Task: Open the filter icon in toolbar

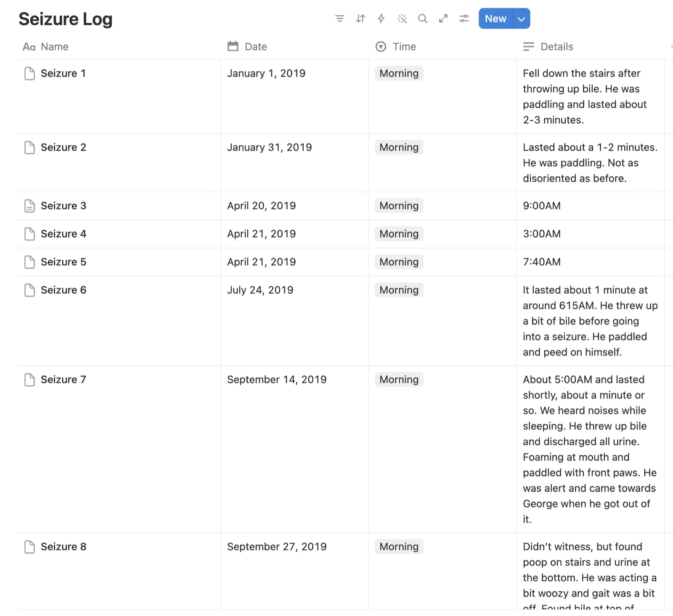Action: 339,19
